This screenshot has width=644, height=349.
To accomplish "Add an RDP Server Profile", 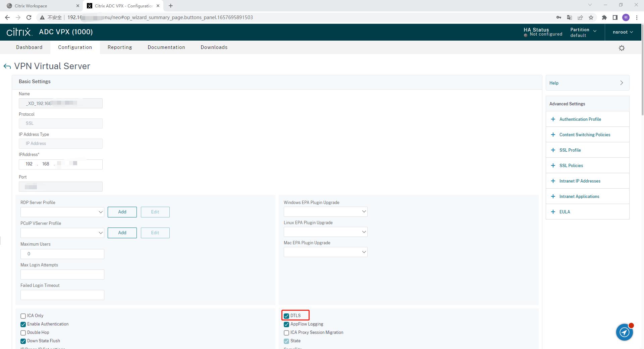I will pyautogui.click(x=122, y=212).
